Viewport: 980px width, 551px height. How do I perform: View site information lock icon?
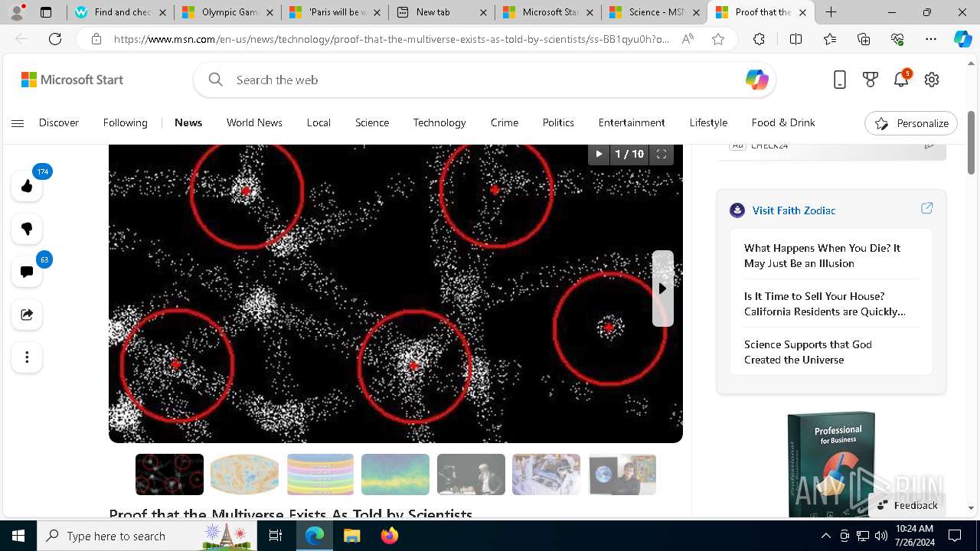(x=96, y=39)
